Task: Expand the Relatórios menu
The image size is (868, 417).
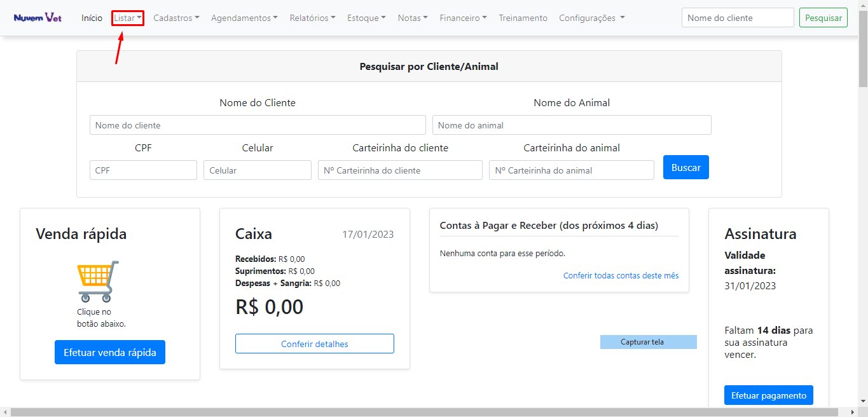Action: pos(312,18)
